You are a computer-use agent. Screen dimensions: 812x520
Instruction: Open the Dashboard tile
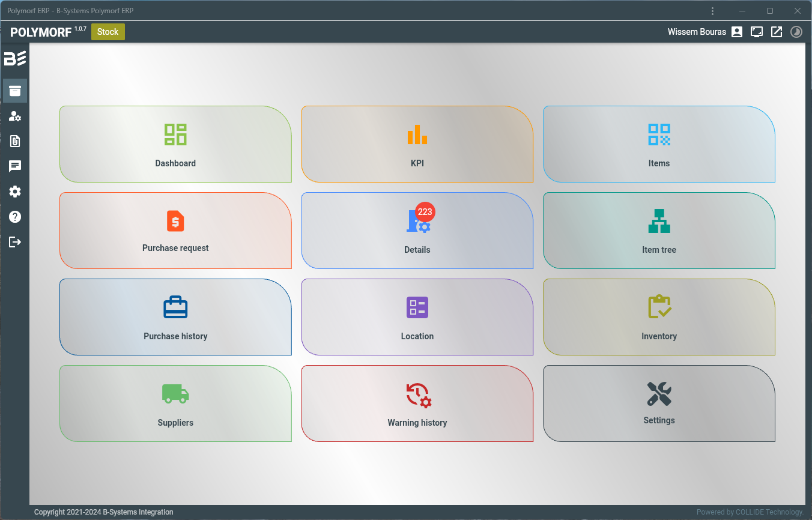click(175, 144)
